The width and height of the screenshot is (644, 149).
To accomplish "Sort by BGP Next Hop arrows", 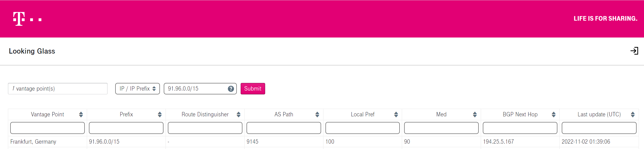I will [554, 115].
